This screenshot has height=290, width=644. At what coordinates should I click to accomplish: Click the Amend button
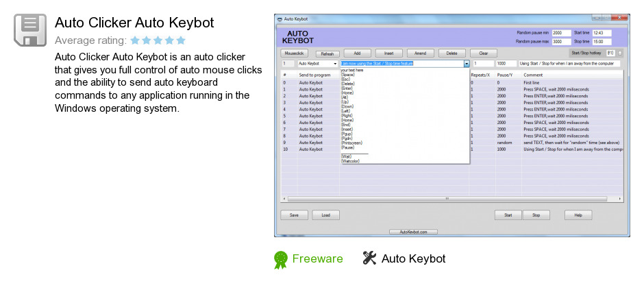pyautogui.click(x=421, y=53)
